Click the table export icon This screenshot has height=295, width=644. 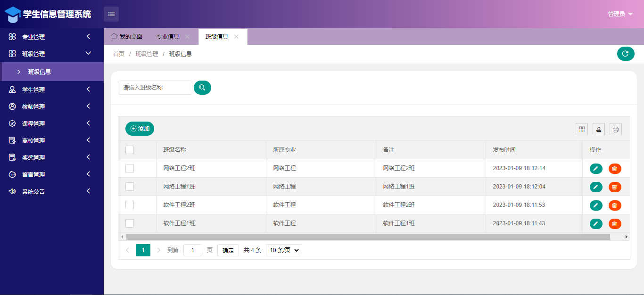pyautogui.click(x=599, y=129)
